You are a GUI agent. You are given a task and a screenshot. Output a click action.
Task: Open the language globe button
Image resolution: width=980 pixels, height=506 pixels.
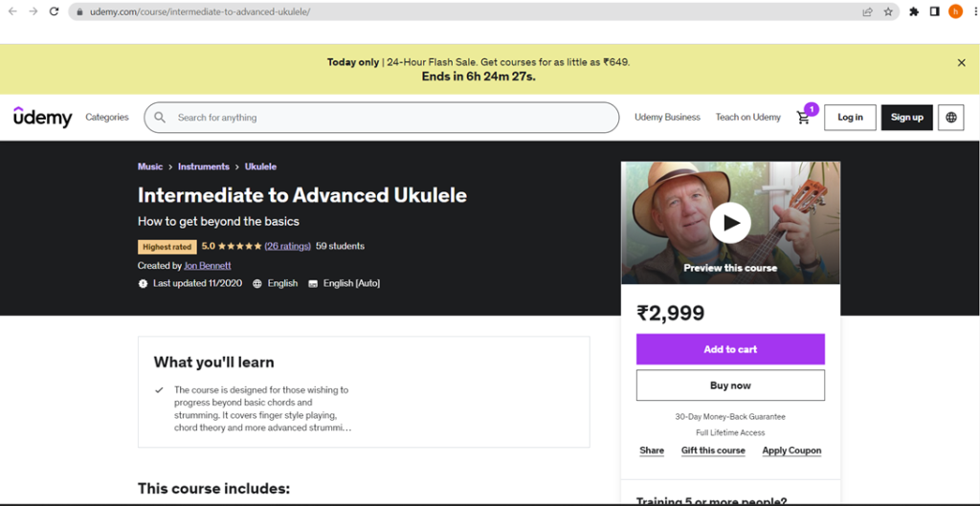point(951,118)
